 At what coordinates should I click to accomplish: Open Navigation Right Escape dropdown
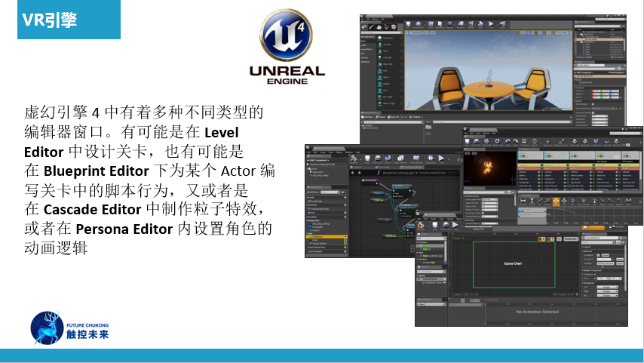tap(608, 291)
